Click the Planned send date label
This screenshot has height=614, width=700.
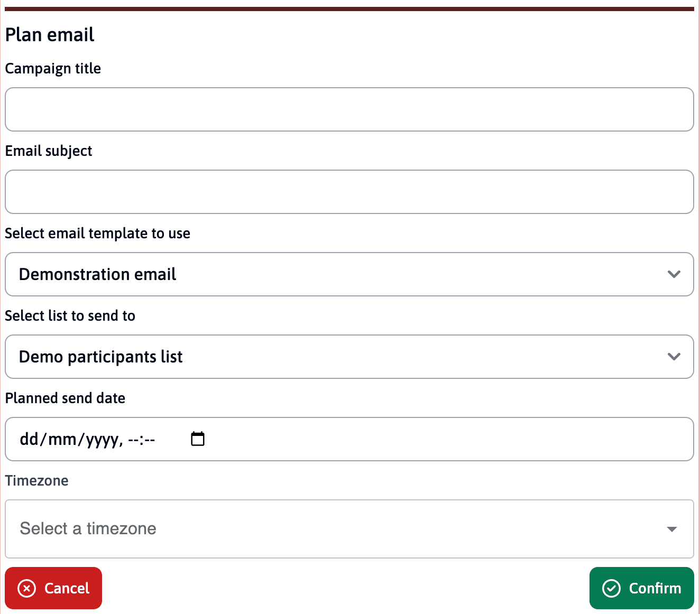[x=65, y=398]
